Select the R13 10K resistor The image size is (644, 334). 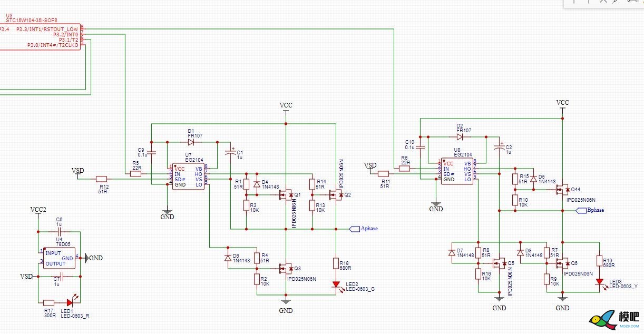(312, 205)
